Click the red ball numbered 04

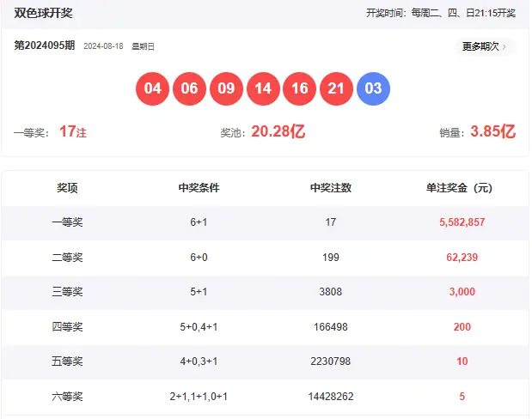[153, 88]
